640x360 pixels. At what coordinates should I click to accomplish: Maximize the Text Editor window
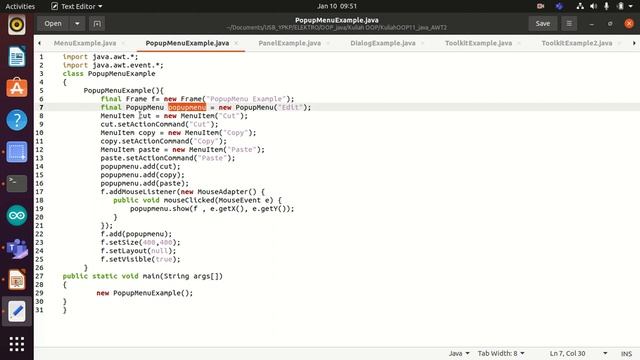coord(610,24)
